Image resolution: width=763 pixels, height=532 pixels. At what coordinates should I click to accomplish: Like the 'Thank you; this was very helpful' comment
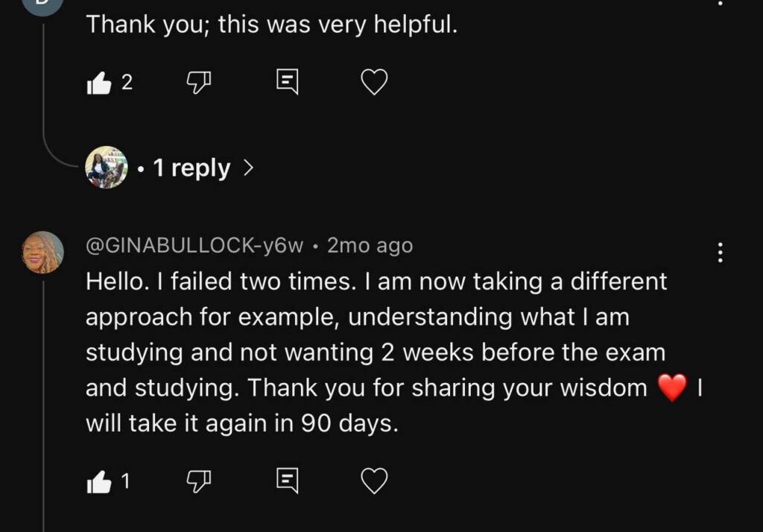99,83
